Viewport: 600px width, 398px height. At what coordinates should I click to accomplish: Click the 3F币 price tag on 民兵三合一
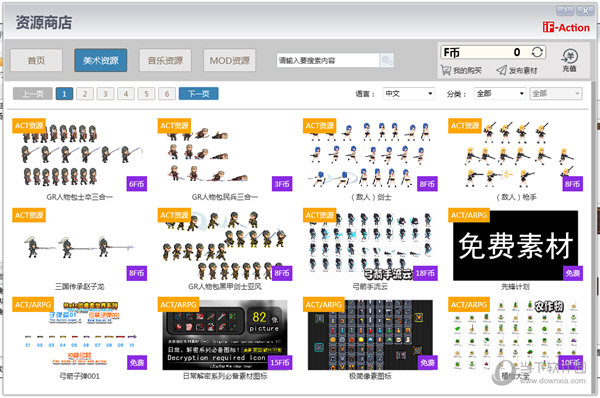point(282,184)
